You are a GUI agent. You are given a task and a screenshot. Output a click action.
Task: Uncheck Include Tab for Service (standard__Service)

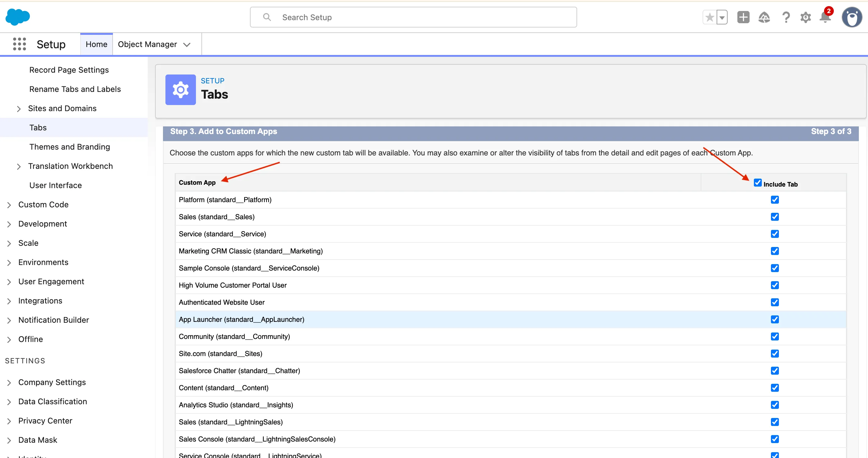click(775, 234)
